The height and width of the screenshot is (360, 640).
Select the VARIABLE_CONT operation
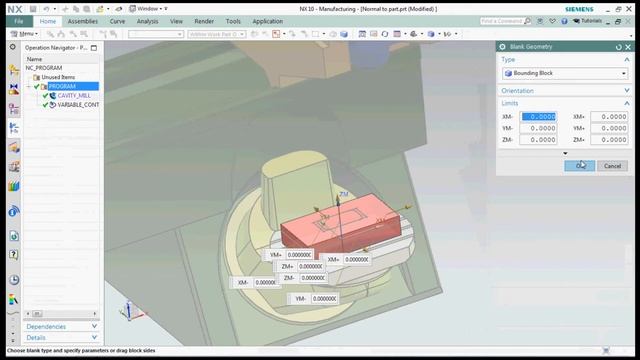(x=78, y=105)
